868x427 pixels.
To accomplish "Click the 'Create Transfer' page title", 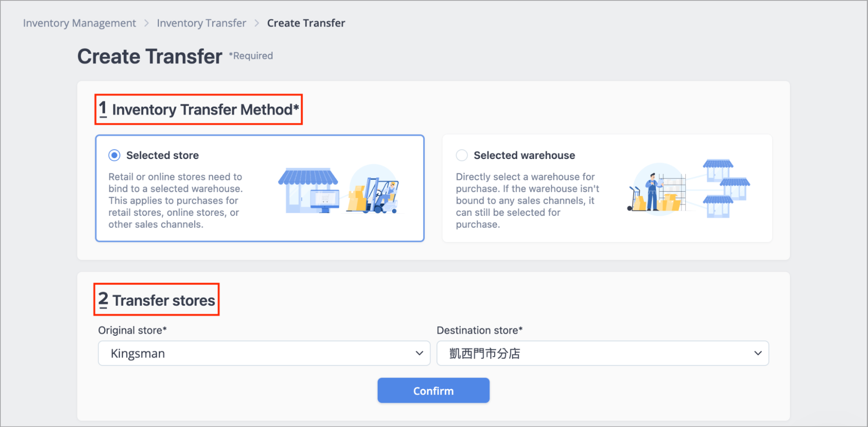I will (x=150, y=56).
